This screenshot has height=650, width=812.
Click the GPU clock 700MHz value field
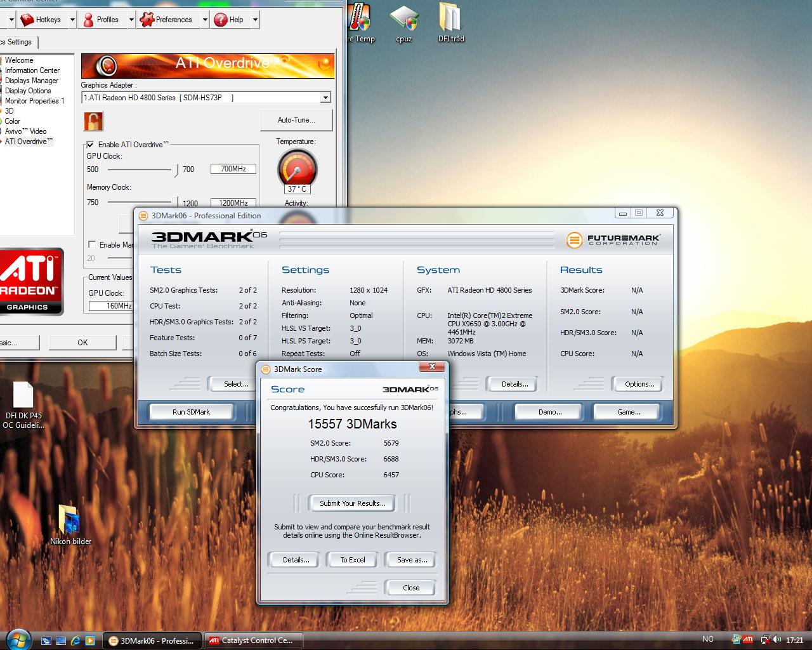(x=233, y=169)
